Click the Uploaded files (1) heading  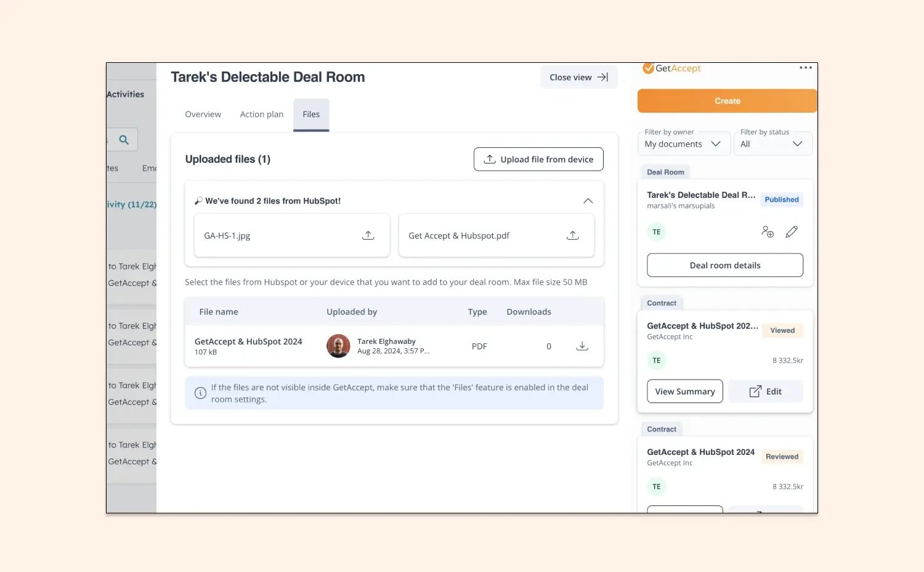tap(228, 159)
